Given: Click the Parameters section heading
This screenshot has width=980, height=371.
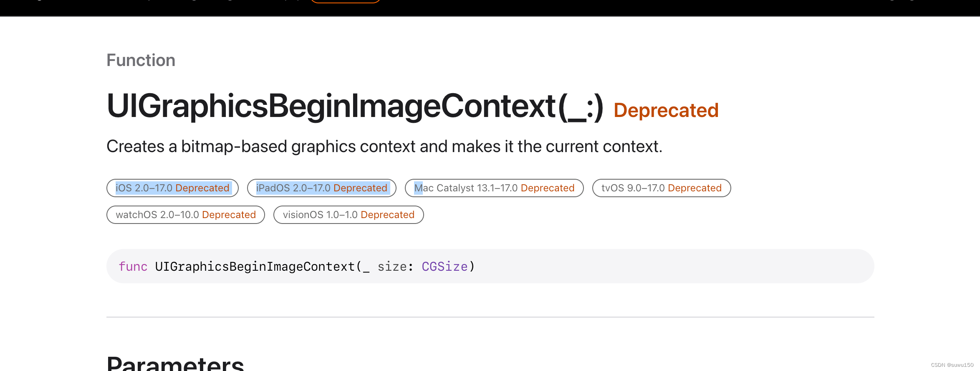Looking at the screenshot, I should [x=175, y=363].
